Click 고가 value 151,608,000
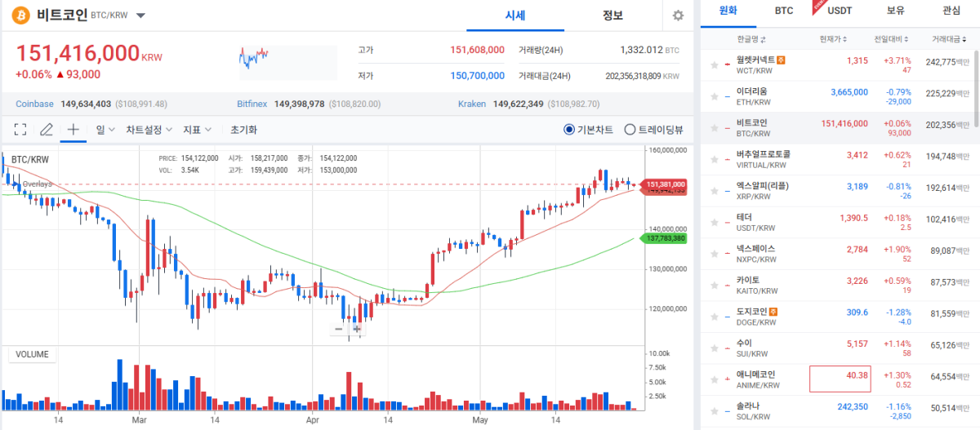980x430 pixels. point(477,50)
